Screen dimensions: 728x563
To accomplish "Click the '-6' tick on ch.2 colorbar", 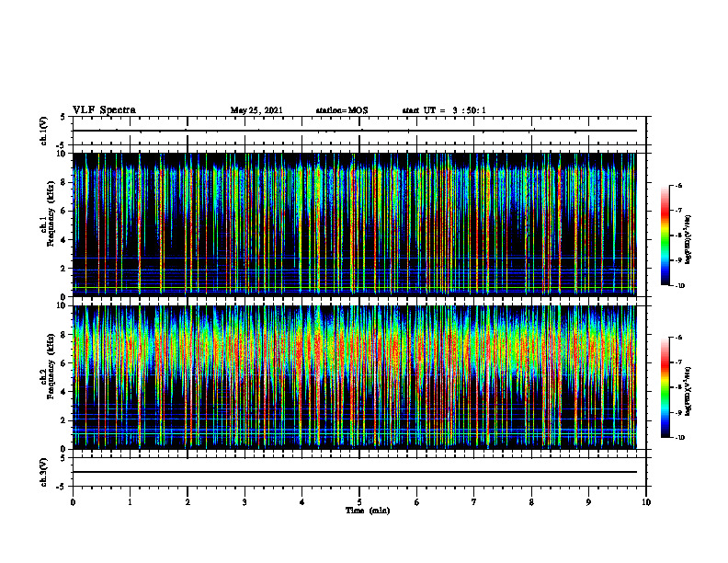I will (x=678, y=338).
